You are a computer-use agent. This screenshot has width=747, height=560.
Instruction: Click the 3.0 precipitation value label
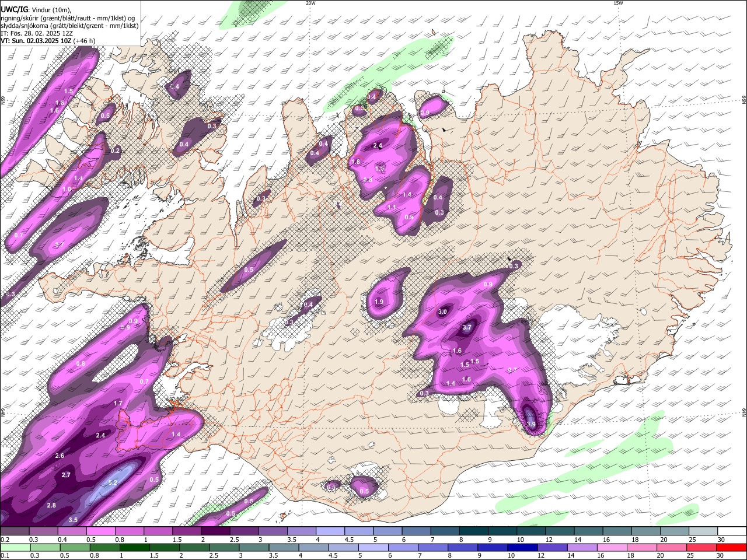tap(442, 312)
